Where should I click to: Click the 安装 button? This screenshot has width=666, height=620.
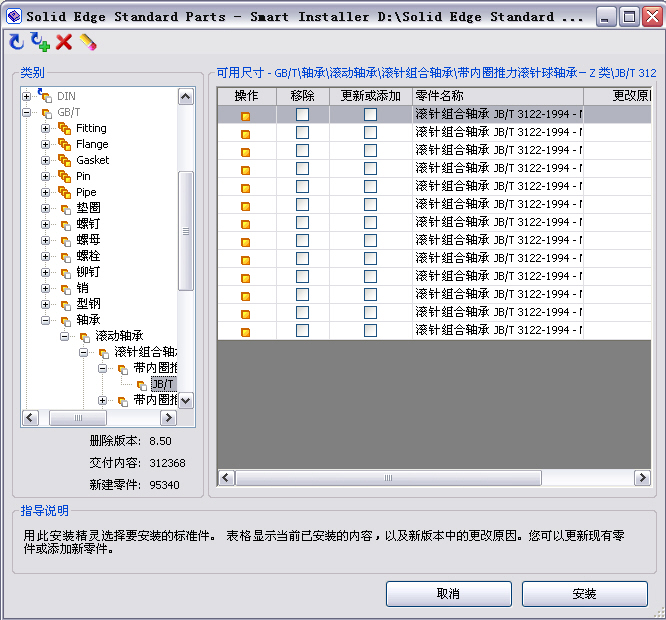584,594
